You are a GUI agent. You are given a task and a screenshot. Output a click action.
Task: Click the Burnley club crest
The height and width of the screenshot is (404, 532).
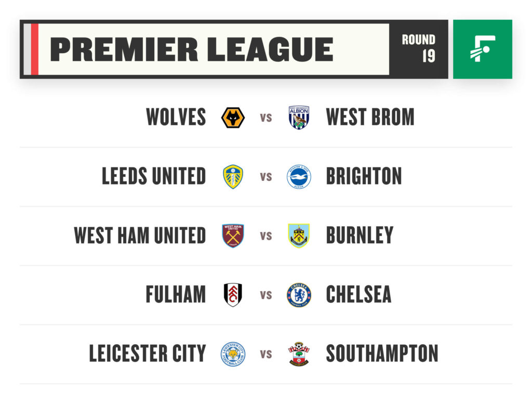(299, 236)
